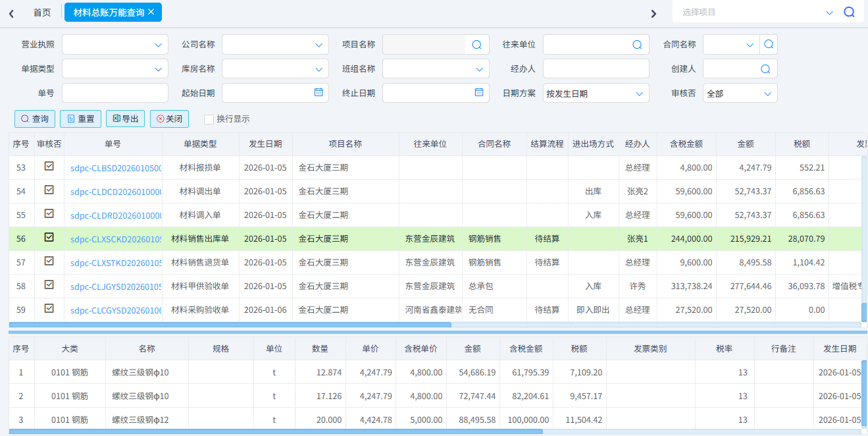Click the 导出 button
The image size is (868, 436).
pos(125,119)
